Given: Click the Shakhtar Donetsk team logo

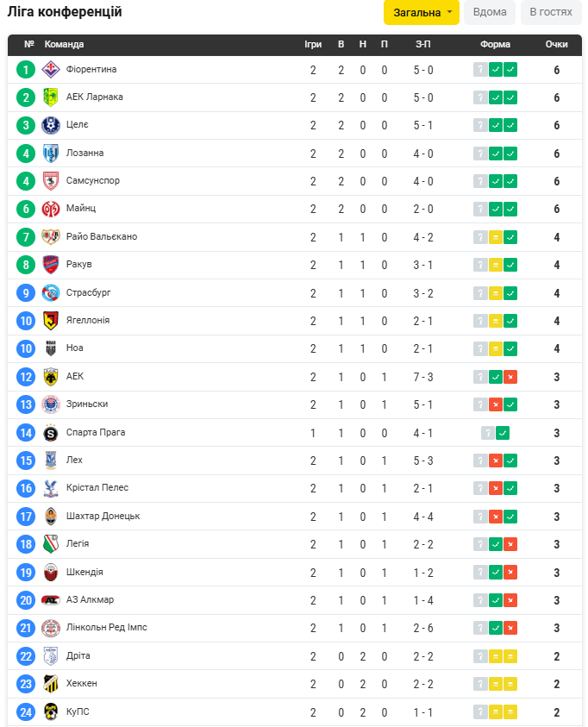Looking at the screenshot, I should pos(51,517).
